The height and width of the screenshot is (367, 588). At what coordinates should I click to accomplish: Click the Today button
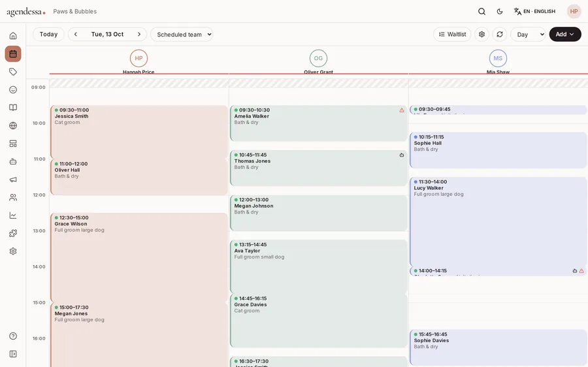(49, 34)
